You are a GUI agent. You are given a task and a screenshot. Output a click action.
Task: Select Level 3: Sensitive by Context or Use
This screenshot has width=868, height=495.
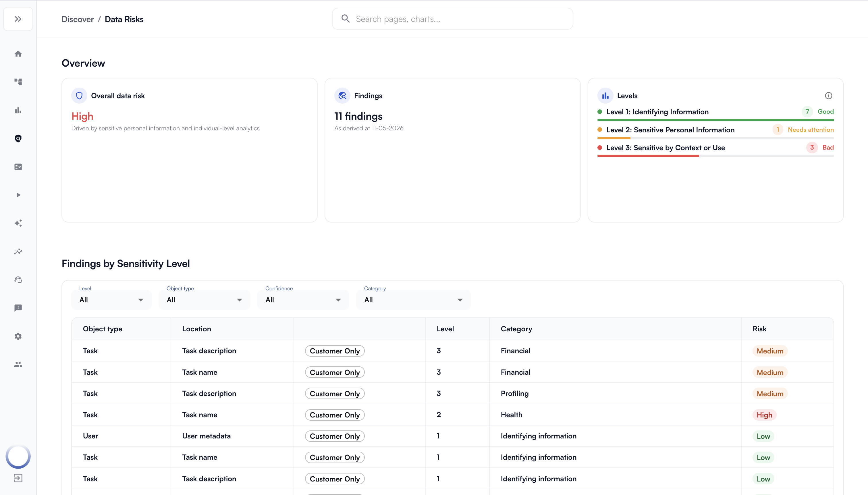pos(715,148)
